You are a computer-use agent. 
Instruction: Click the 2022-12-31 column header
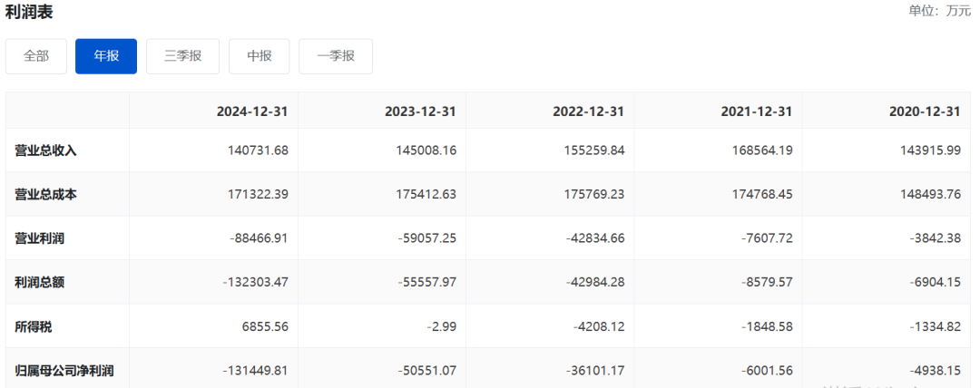[588, 112]
